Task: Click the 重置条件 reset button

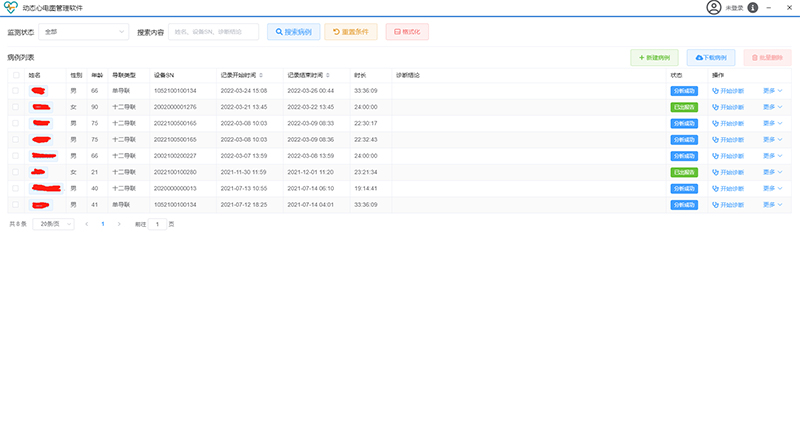Action: [350, 32]
